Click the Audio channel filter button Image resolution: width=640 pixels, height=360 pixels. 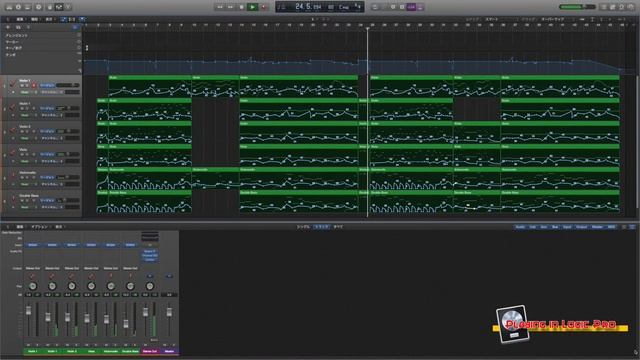pyautogui.click(x=520, y=227)
